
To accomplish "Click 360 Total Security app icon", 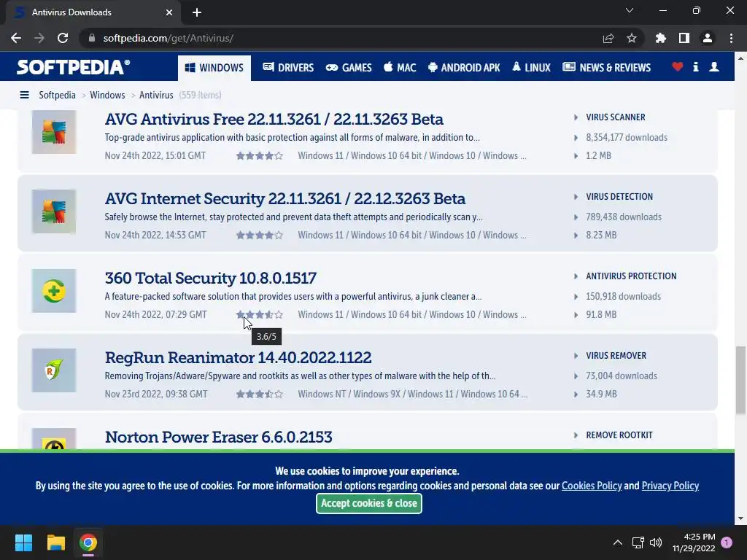I will [54, 291].
